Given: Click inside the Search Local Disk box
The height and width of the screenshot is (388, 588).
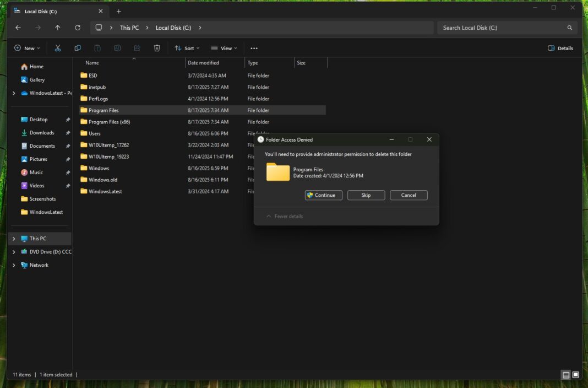Looking at the screenshot, I should (x=496, y=27).
